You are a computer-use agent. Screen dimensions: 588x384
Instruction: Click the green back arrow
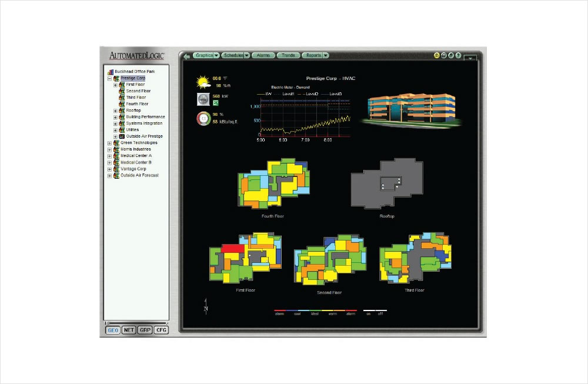[x=186, y=56]
